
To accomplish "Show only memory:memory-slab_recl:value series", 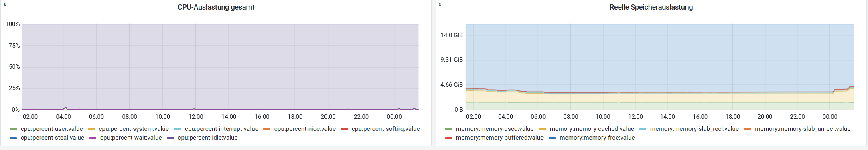I will click(x=694, y=129).
